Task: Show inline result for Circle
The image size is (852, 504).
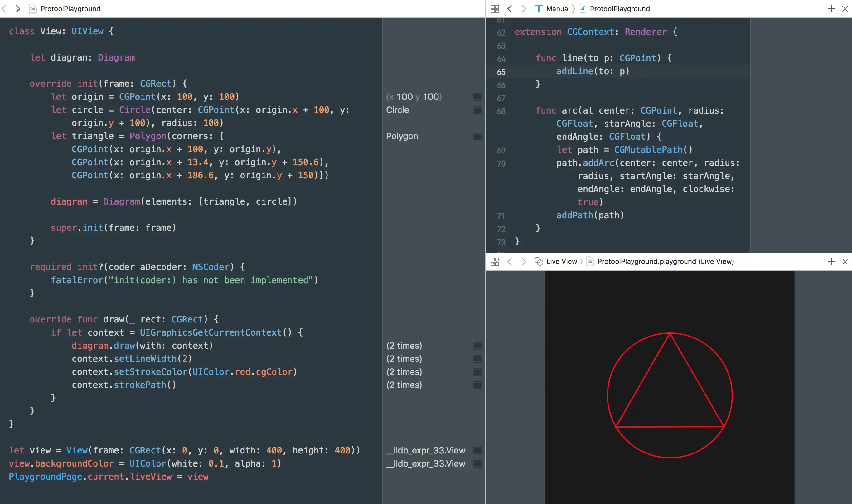Action: (x=477, y=110)
